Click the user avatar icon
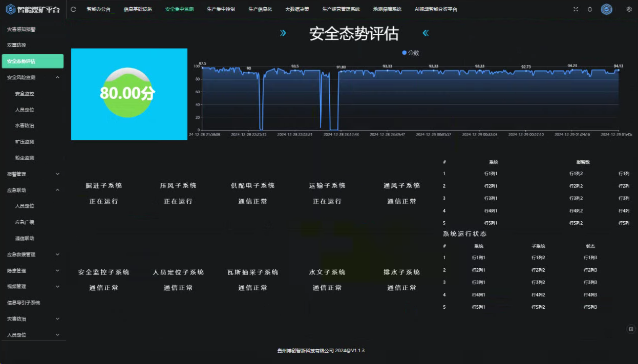Image resolution: width=638 pixels, height=364 pixels. pos(607,9)
